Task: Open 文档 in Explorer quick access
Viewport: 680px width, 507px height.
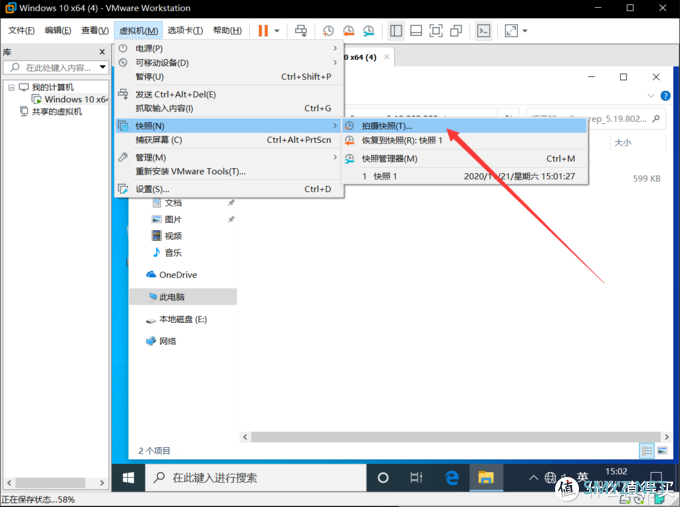Action: point(168,203)
